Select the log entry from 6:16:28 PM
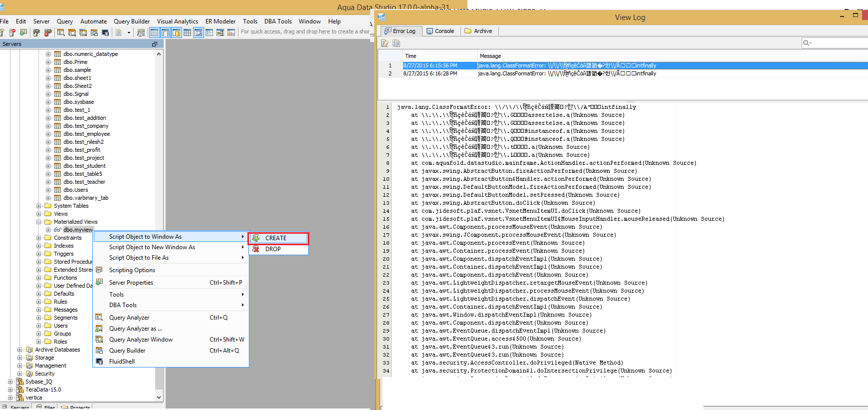 [623, 73]
